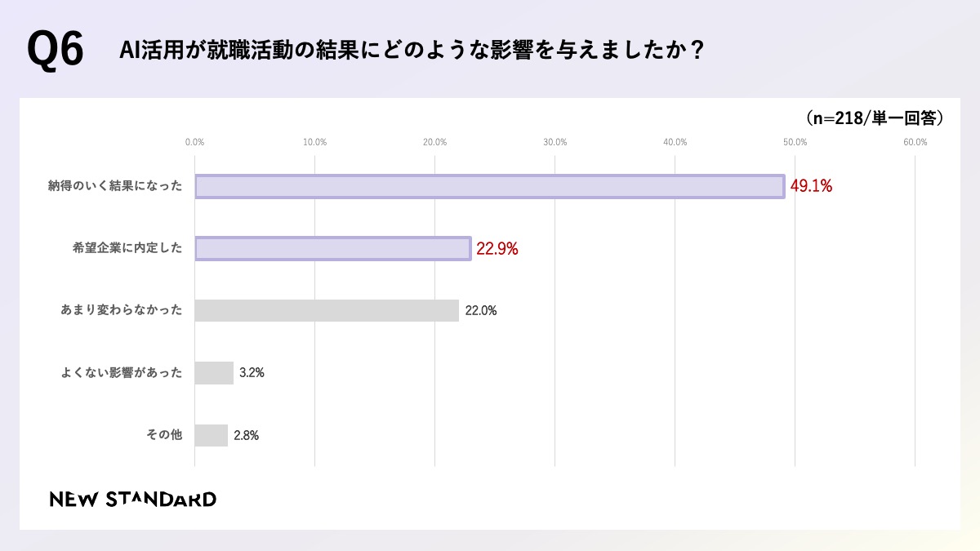Image resolution: width=980 pixels, height=551 pixels.
Task: Select the red 22.9% value label
Action: [x=497, y=249]
